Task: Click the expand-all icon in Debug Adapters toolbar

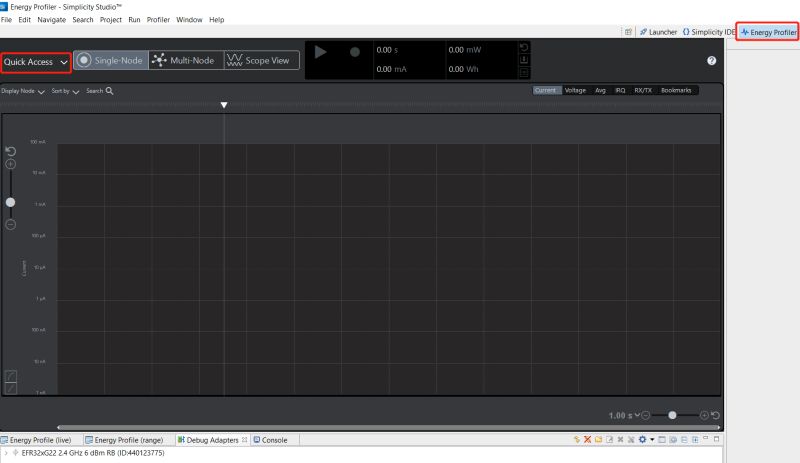Action: [695, 440]
